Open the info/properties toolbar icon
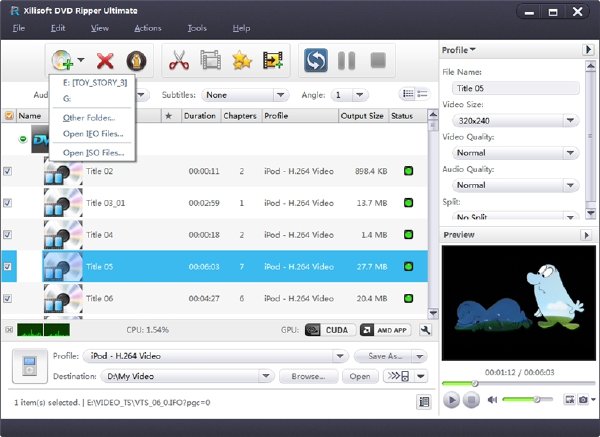The image size is (600, 437). pos(136,60)
